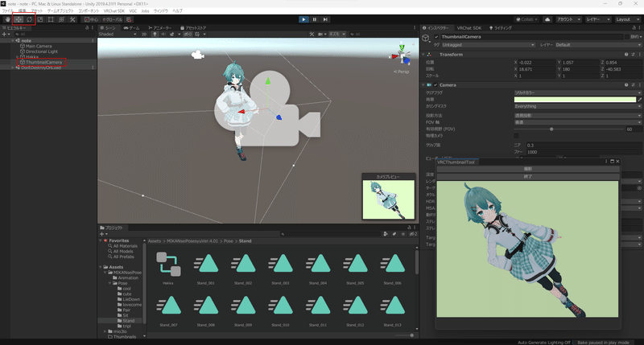
Task: Open the Collab dropdown
Action: click(527, 19)
